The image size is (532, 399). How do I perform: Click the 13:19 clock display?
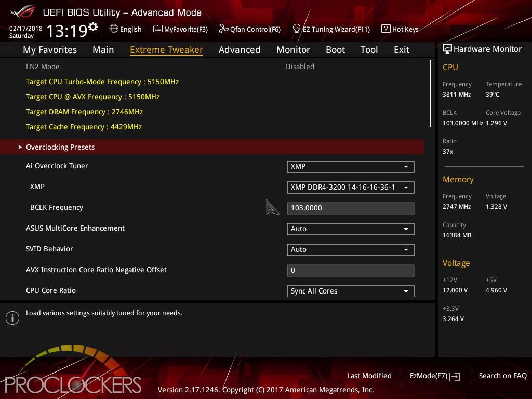coord(67,31)
